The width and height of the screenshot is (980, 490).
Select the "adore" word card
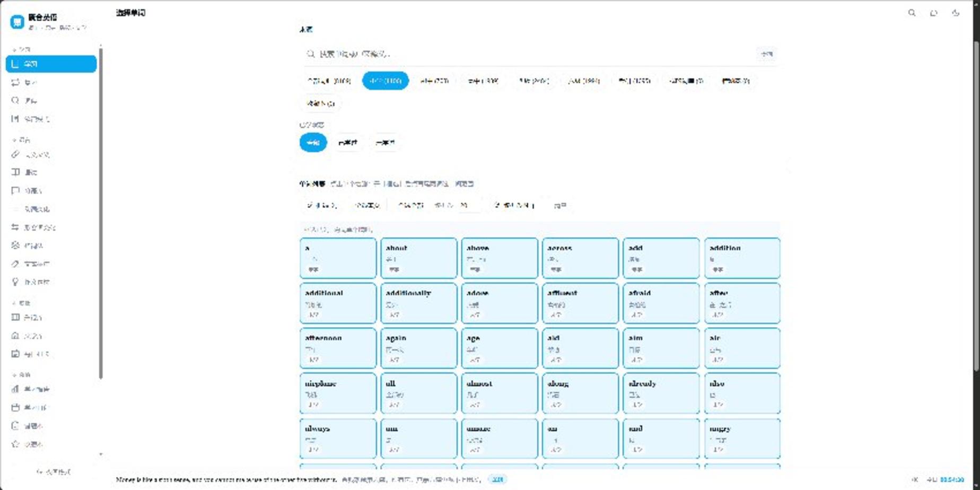500,303
